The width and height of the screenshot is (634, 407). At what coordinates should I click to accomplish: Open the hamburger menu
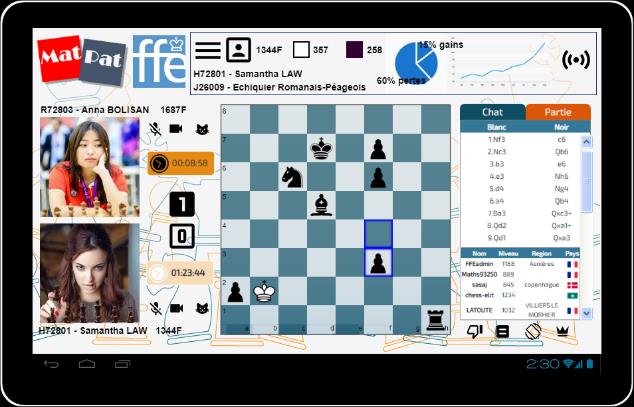(x=207, y=50)
